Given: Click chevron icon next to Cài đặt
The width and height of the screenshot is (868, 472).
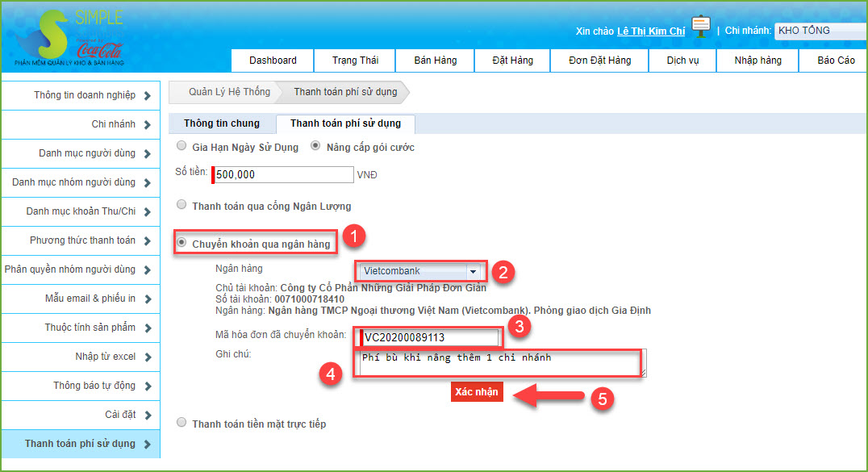Looking at the screenshot, I should point(147,415).
